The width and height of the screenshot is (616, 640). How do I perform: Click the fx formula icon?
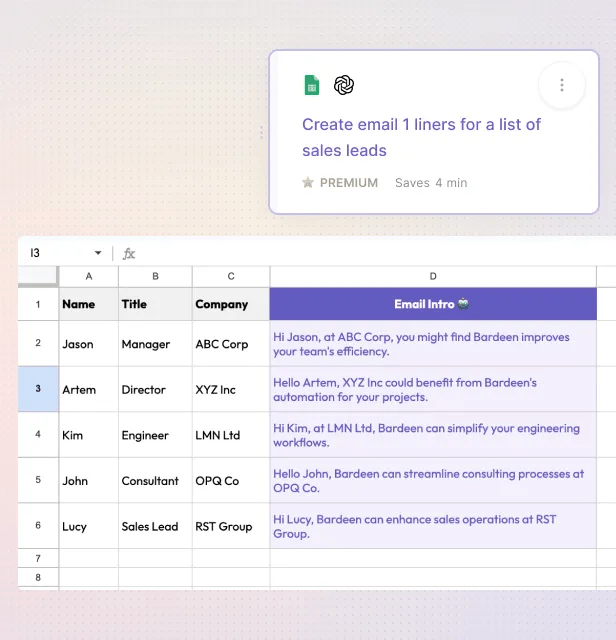point(129,253)
